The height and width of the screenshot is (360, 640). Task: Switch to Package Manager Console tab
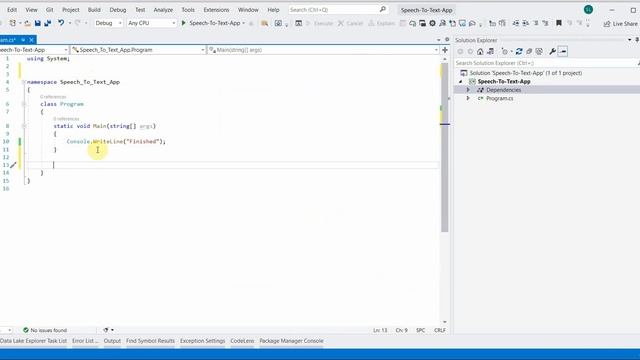tap(291, 341)
